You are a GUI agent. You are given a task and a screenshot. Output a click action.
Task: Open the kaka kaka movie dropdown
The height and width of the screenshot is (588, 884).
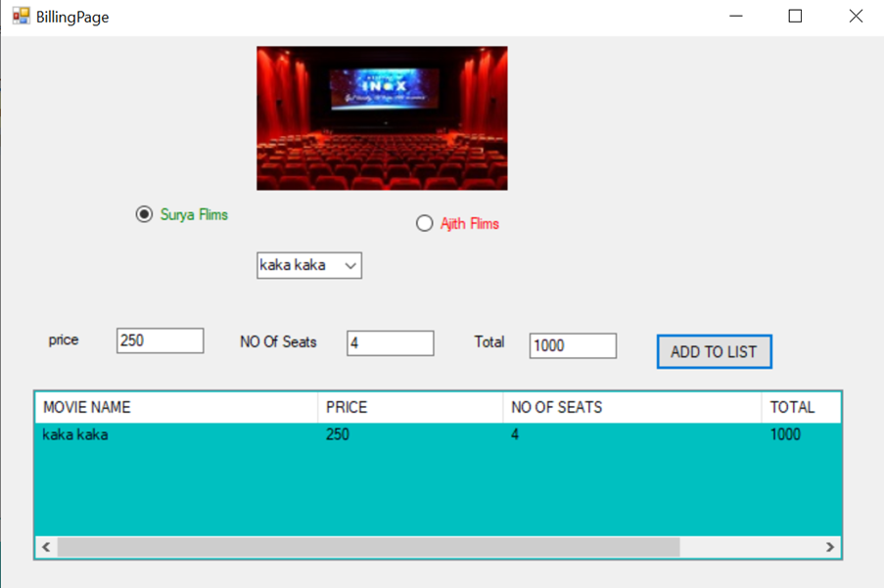point(309,265)
